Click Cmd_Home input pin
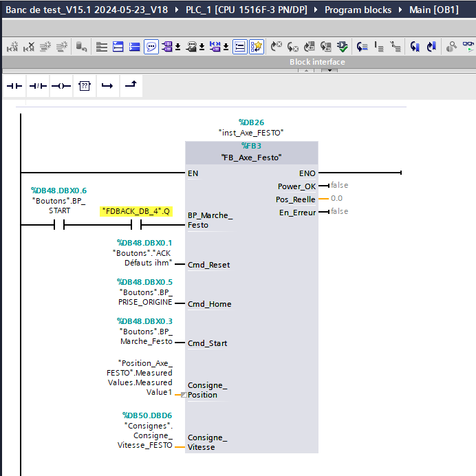 (x=210, y=304)
